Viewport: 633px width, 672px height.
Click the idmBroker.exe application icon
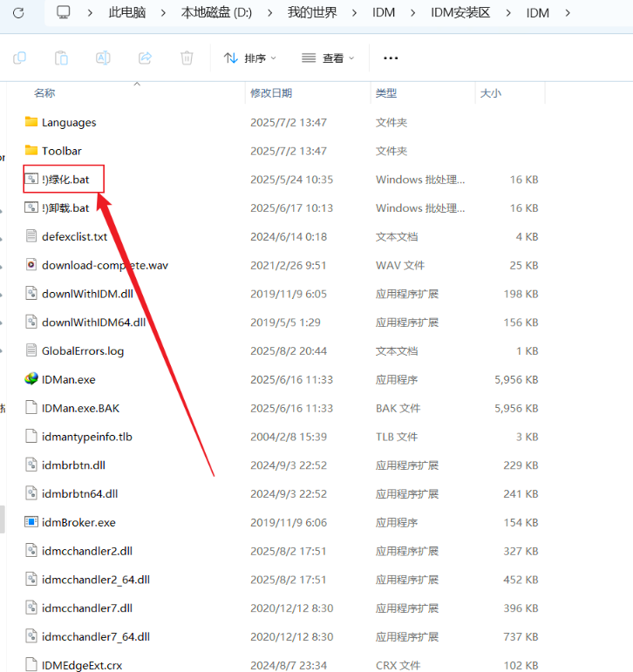[x=31, y=522]
